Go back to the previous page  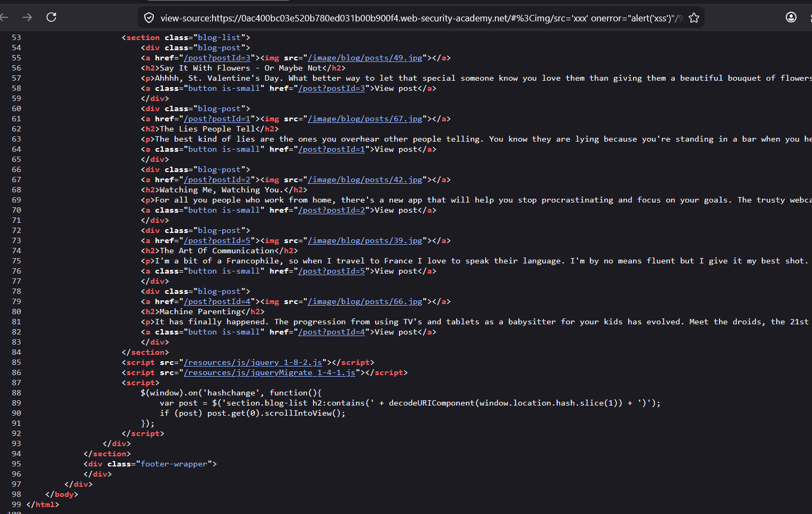point(4,18)
